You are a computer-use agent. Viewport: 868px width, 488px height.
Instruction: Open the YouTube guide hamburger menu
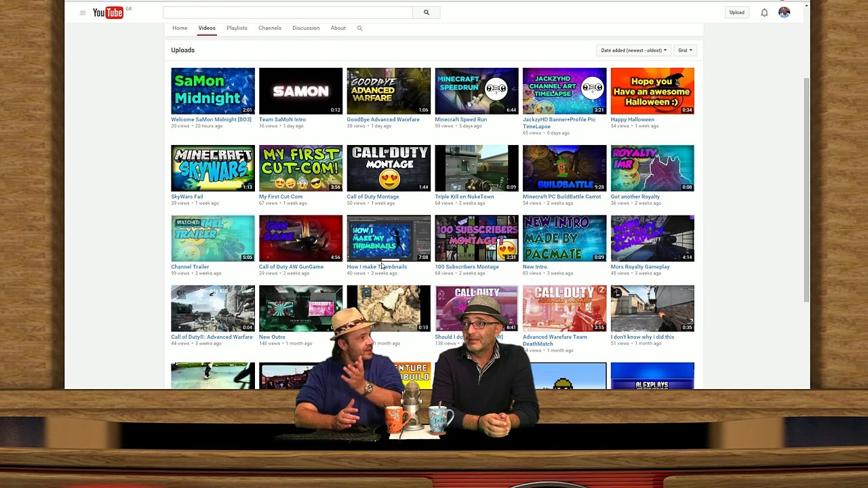83,12
